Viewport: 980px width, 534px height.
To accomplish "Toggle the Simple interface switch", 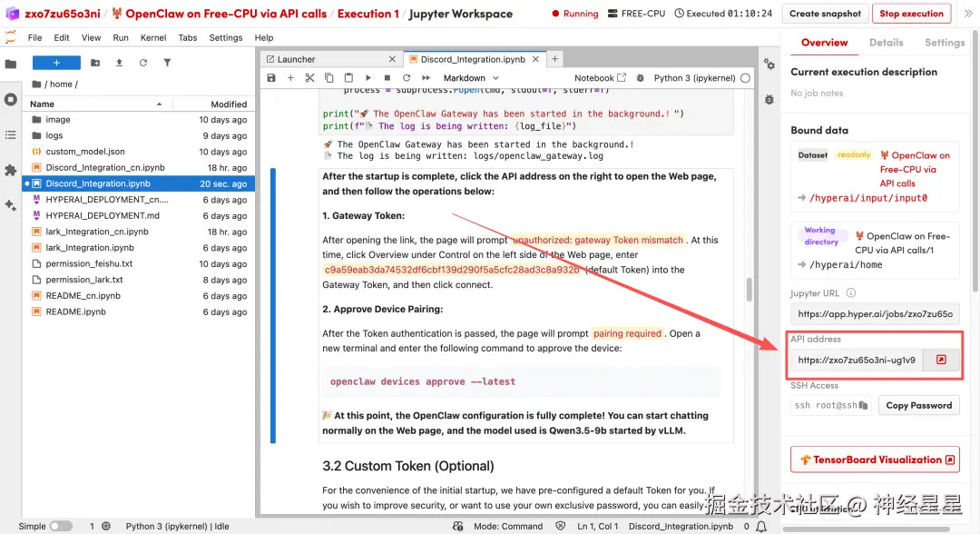I will pos(61,527).
